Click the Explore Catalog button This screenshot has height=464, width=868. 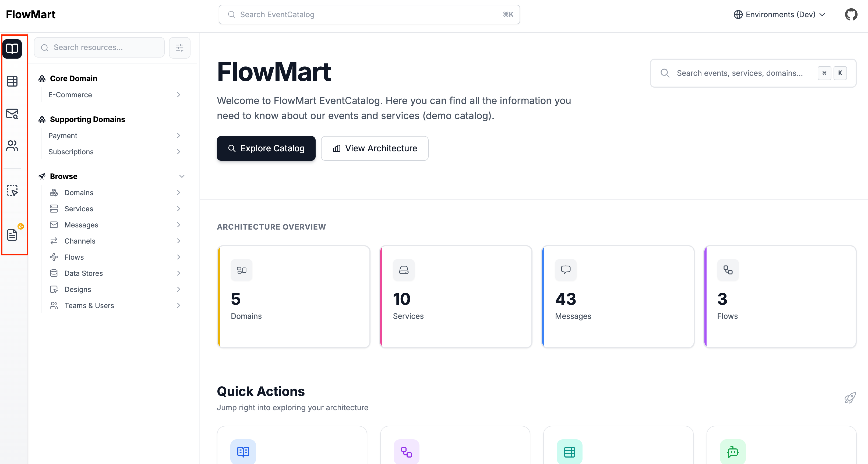click(266, 148)
